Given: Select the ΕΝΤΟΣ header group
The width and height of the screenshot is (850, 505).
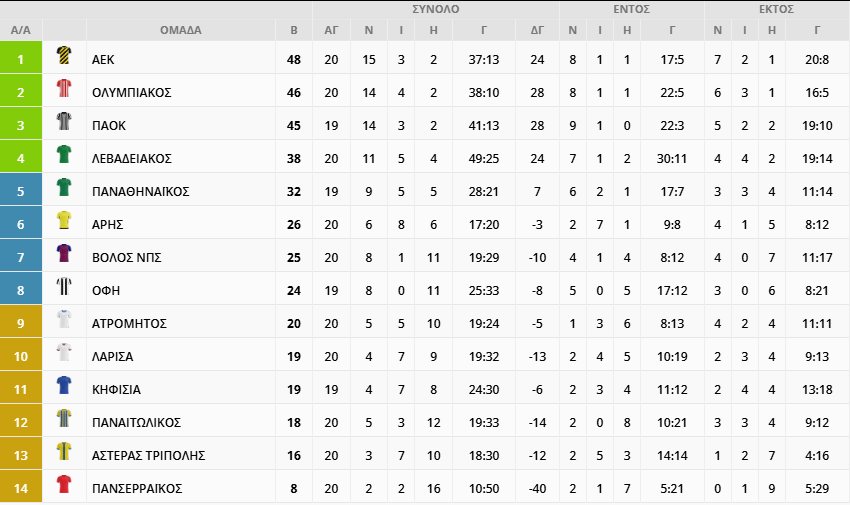Looking at the screenshot, I should (x=631, y=9).
